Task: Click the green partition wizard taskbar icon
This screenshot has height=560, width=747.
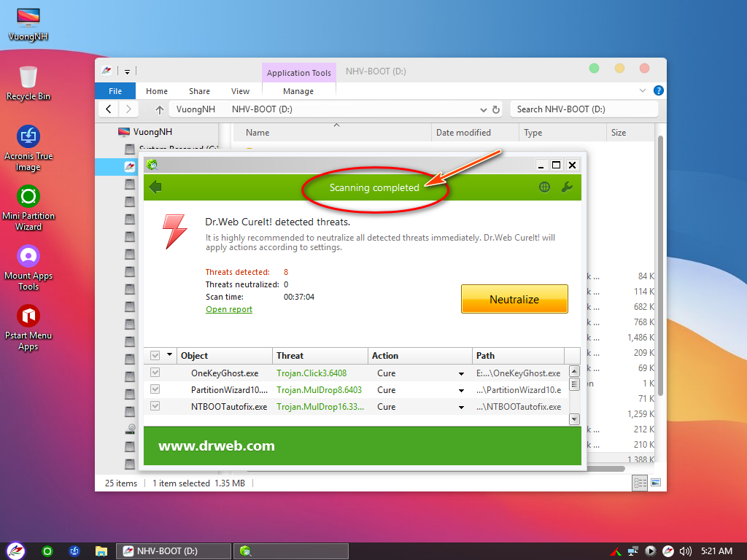Action: [47, 551]
